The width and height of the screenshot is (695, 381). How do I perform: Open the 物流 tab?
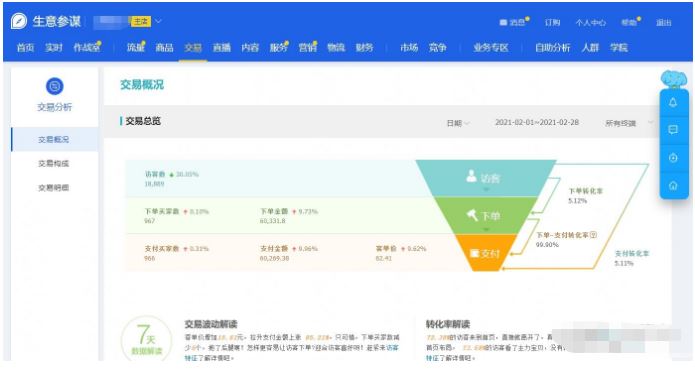tap(336, 47)
